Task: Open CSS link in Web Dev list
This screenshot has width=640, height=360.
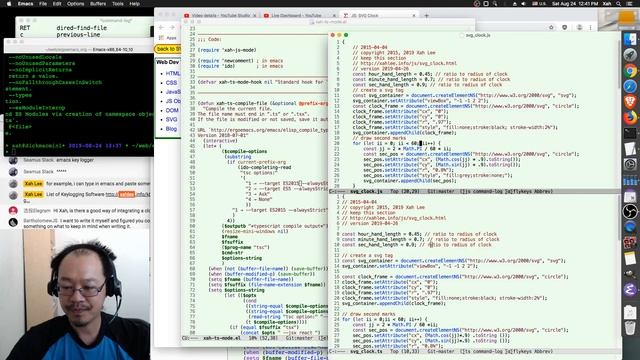Action: [171, 82]
